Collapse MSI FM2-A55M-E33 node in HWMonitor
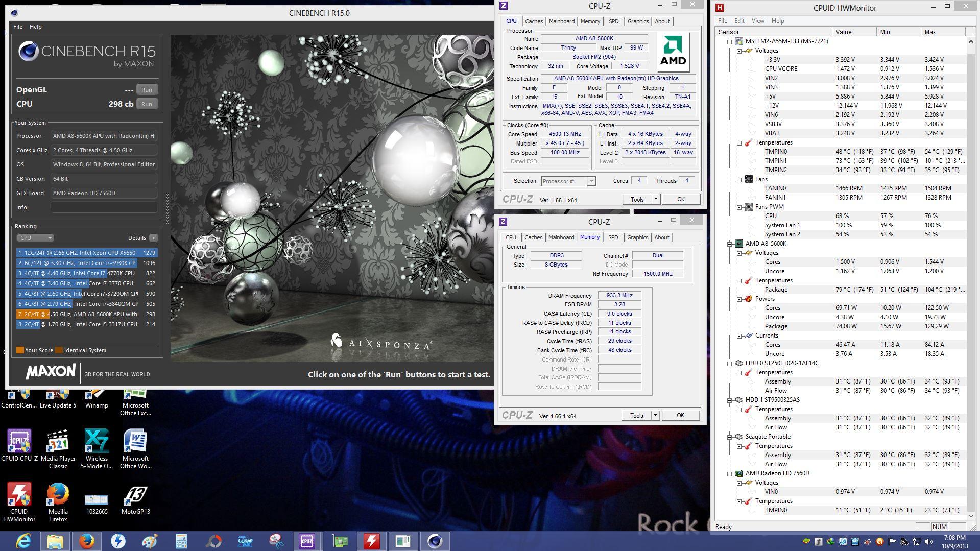Screen dimensions: 980x551 (729, 41)
